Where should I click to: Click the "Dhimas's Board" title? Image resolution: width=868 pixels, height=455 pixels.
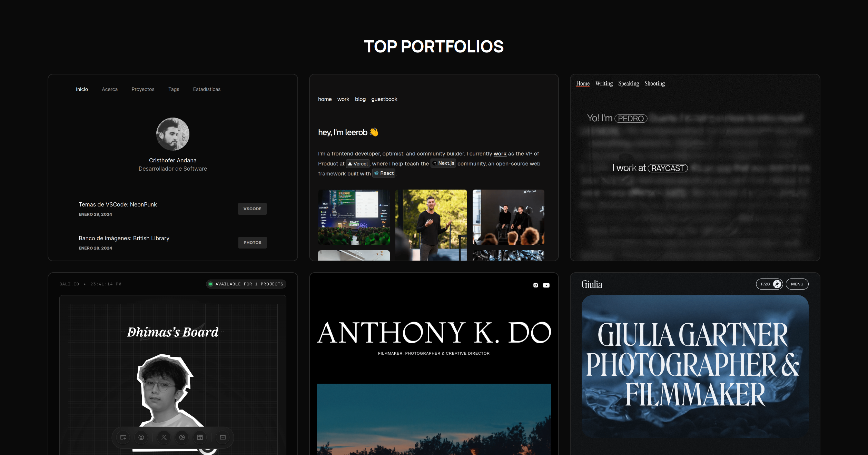click(172, 332)
